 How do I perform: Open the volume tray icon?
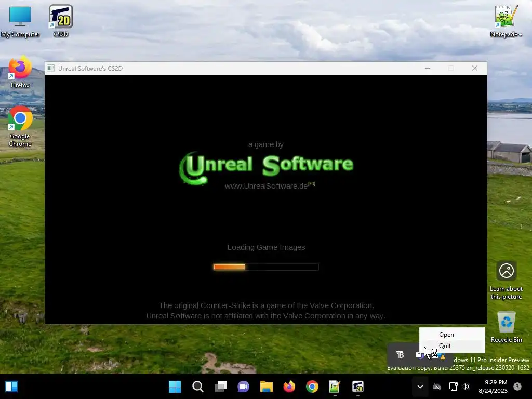(x=465, y=387)
